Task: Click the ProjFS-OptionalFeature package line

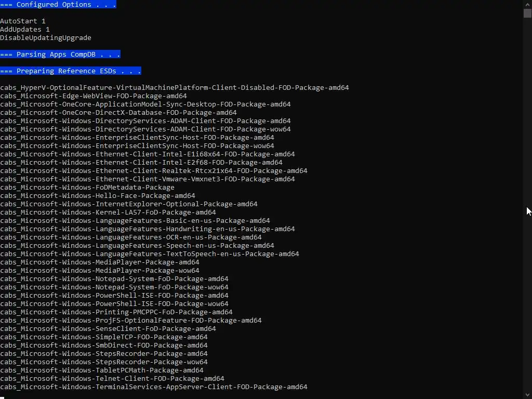Action: [131, 320]
